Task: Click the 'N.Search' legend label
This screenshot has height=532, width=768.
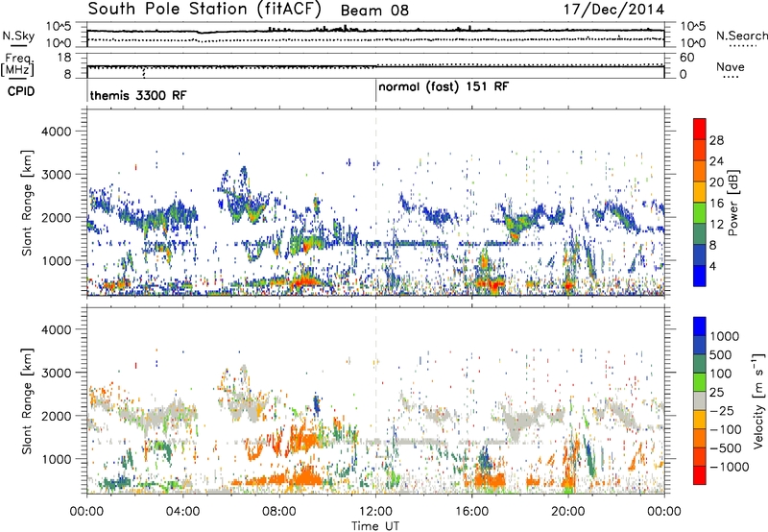Action: coord(741,36)
